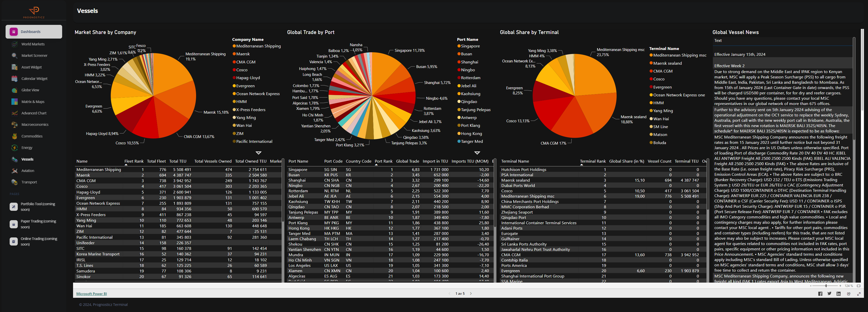Expand the Port Name legend down arrow
This screenshot has width=868, height=312.
(477, 153)
